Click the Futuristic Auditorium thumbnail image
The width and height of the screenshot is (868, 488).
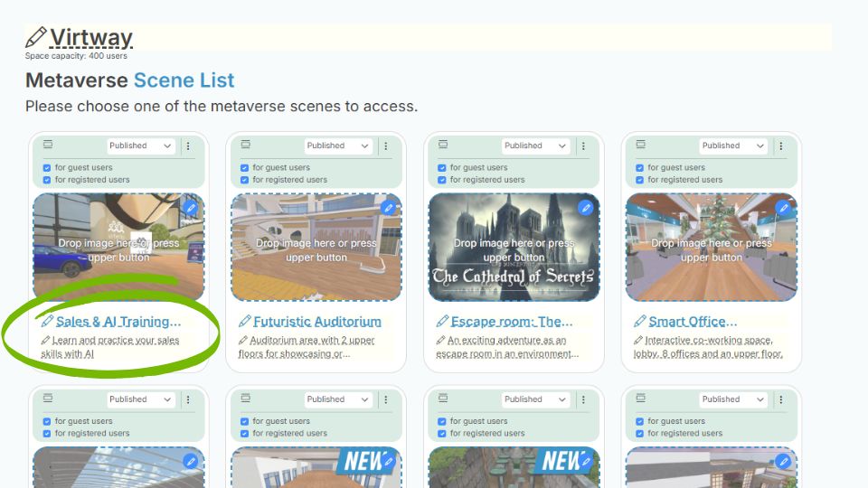tap(316, 247)
